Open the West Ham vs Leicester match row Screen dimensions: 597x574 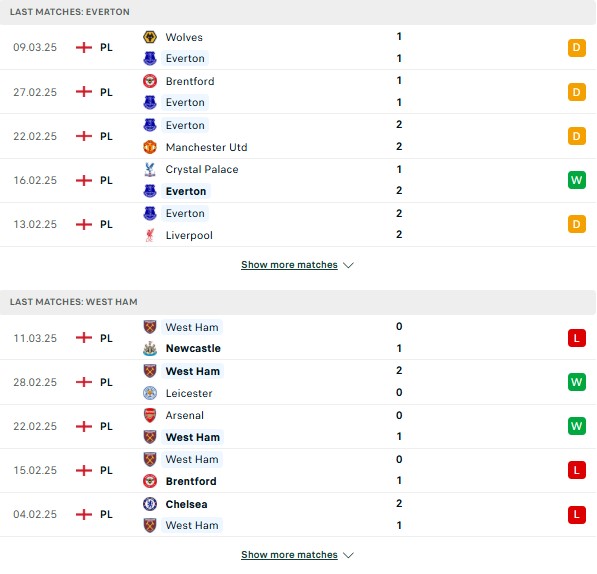[298, 382]
